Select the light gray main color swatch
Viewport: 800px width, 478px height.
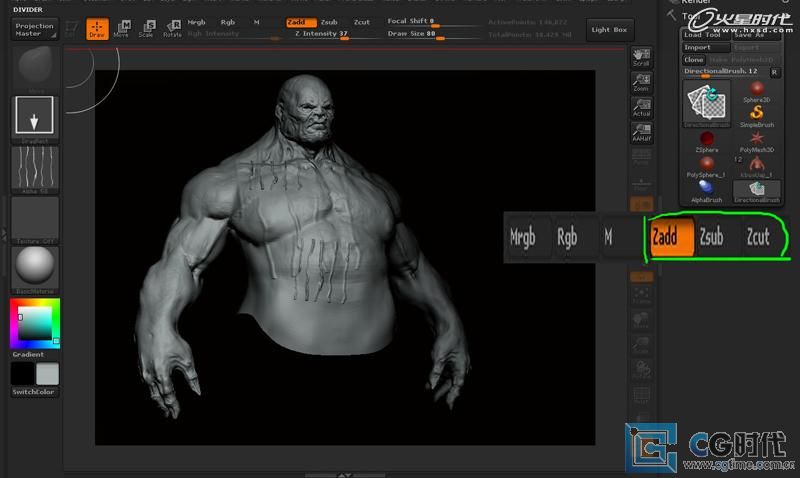point(47,374)
